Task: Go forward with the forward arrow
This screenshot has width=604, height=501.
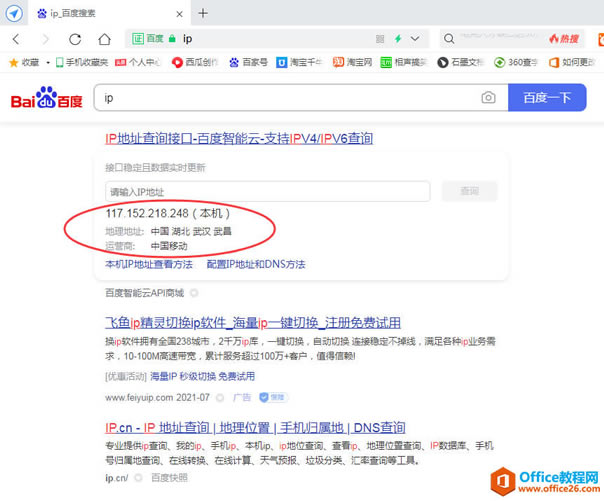Action: tap(45, 39)
